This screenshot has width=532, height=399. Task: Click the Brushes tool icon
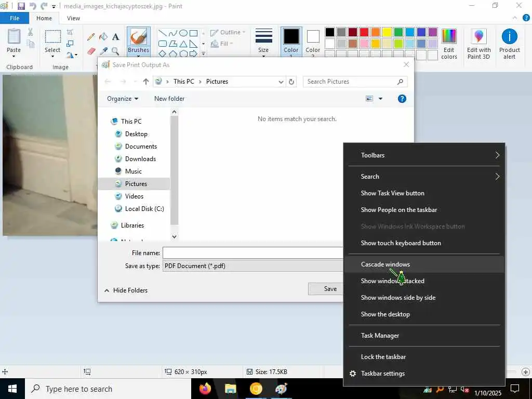pyautogui.click(x=138, y=37)
